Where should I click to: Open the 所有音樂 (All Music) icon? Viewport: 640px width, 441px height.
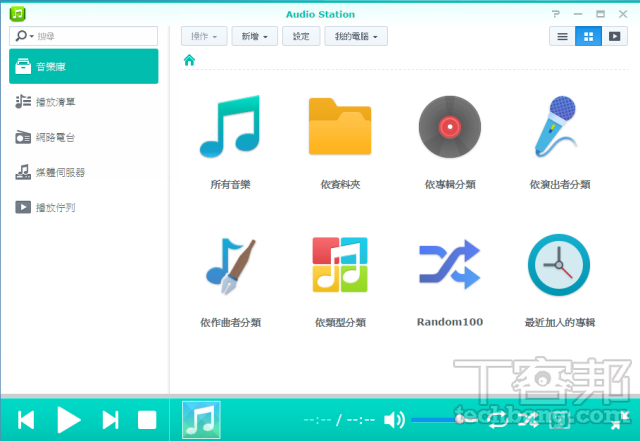pyautogui.click(x=229, y=128)
